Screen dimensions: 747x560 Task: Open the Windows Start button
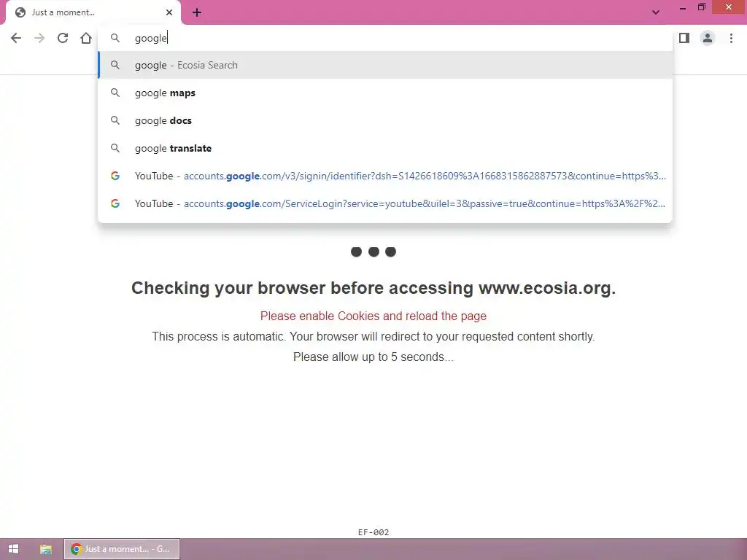tap(13, 549)
